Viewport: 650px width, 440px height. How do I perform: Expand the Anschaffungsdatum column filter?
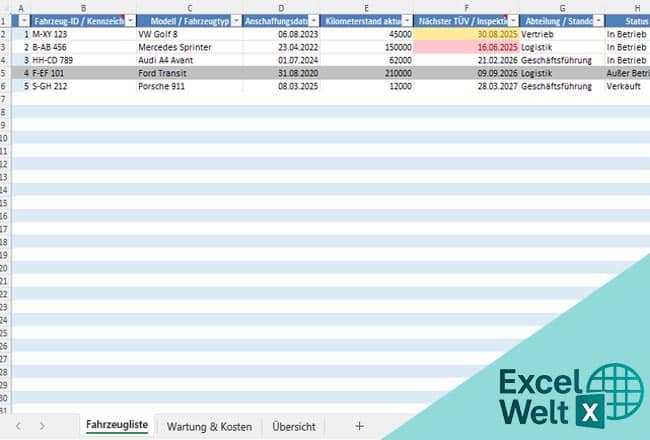tap(313, 20)
